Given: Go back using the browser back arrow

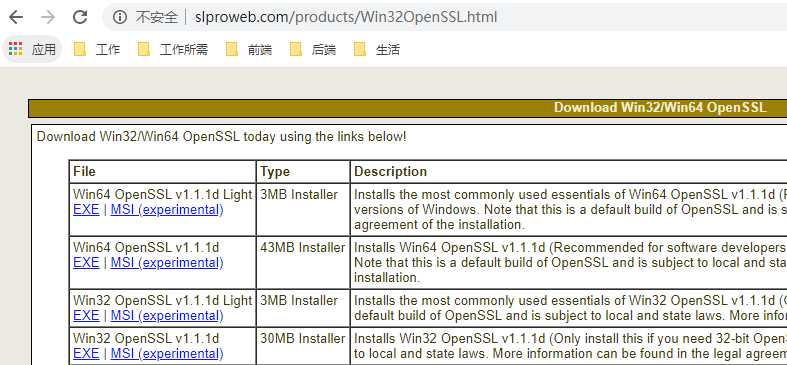Looking at the screenshot, I should pyautogui.click(x=16, y=18).
